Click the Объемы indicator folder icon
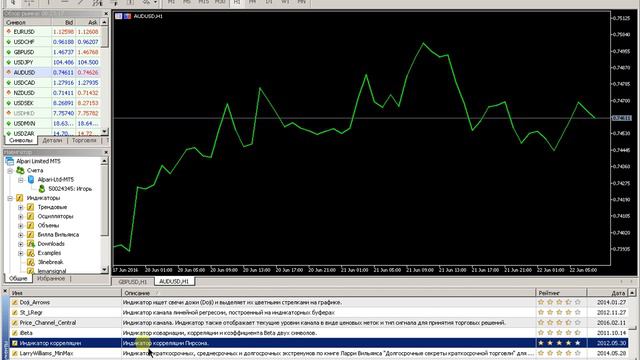Viewport: 640px width, 360px height. 31,225
